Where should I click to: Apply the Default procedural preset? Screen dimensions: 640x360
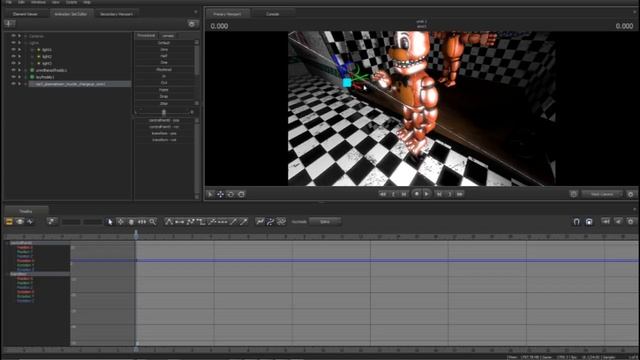click(164, 43)
